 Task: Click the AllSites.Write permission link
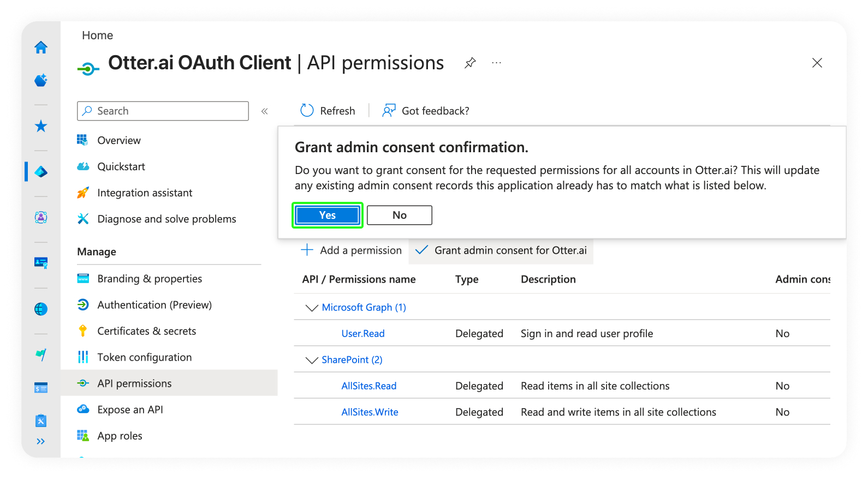pos(370,412)
